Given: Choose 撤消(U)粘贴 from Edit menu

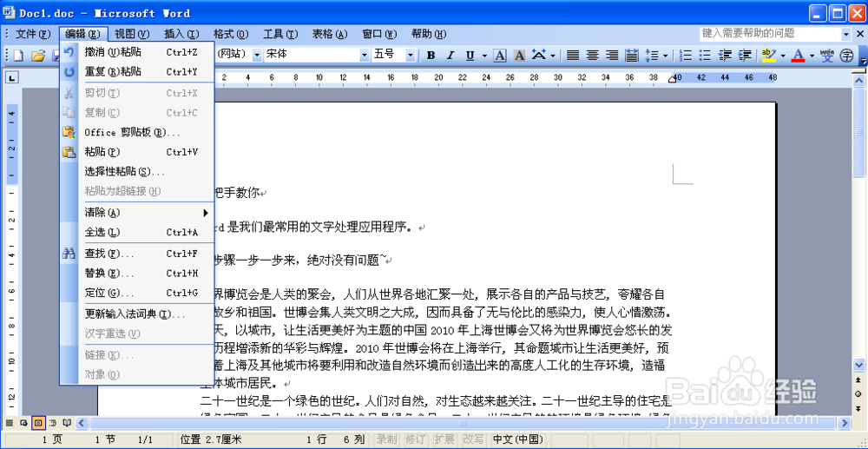Looking at the screenshot, I should point(137,53).
